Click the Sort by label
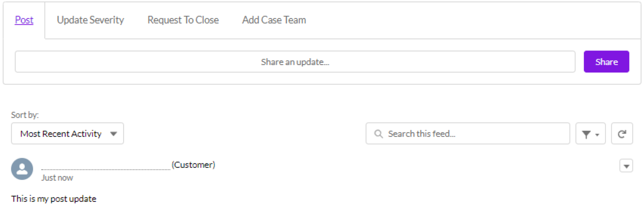644x206 pixels. click(x=25, y=115)
